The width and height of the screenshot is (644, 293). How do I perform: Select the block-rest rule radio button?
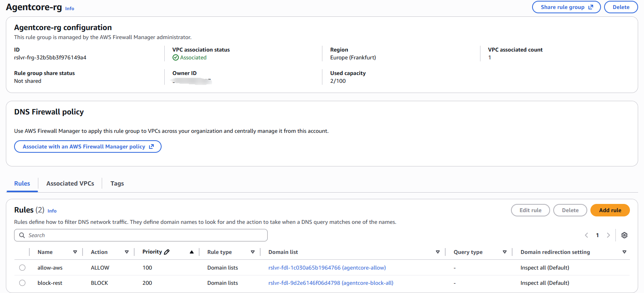(x=22, y=283)
